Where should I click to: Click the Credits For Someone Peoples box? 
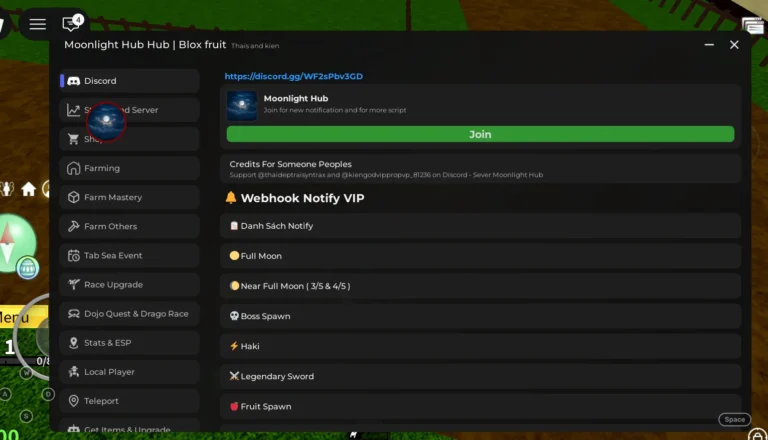point(480,169)
